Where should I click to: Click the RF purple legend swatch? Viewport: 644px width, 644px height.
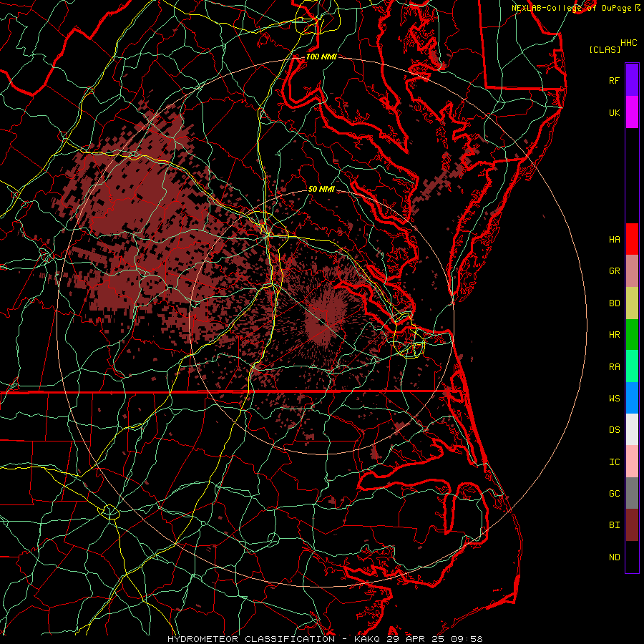pyautogui.click(x=632, y=80)
